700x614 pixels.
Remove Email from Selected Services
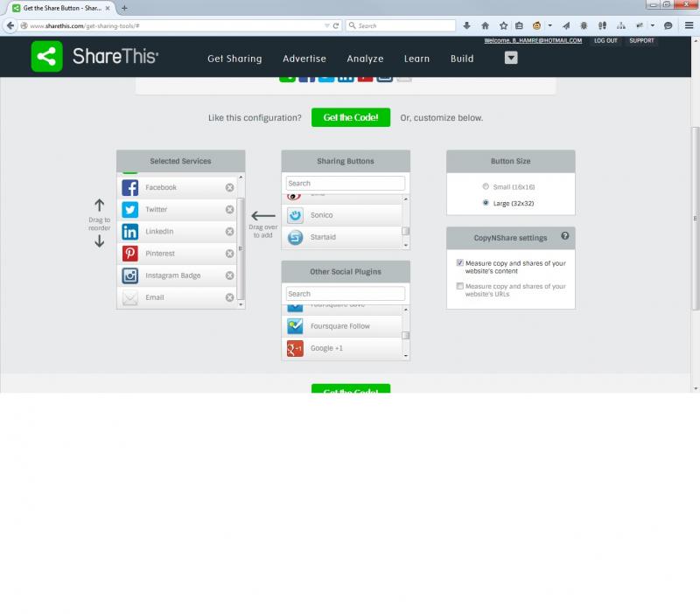click(x=229, y=297)
